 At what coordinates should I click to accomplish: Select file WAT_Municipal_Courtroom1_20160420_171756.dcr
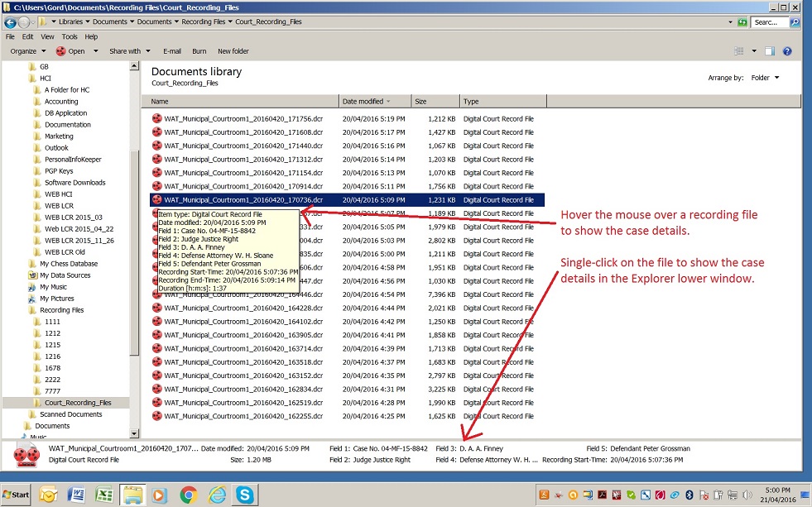point(243,118)
